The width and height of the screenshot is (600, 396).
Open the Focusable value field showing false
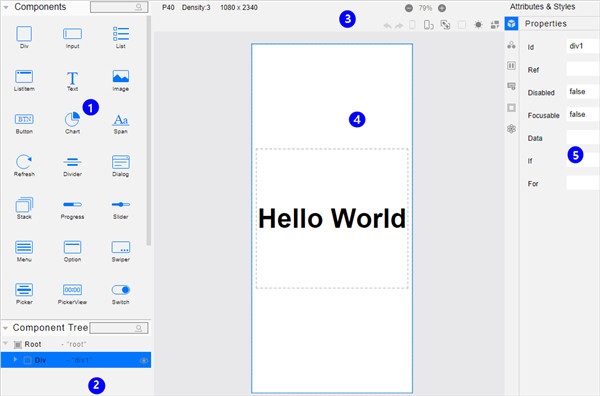click(x=583, y=114)
